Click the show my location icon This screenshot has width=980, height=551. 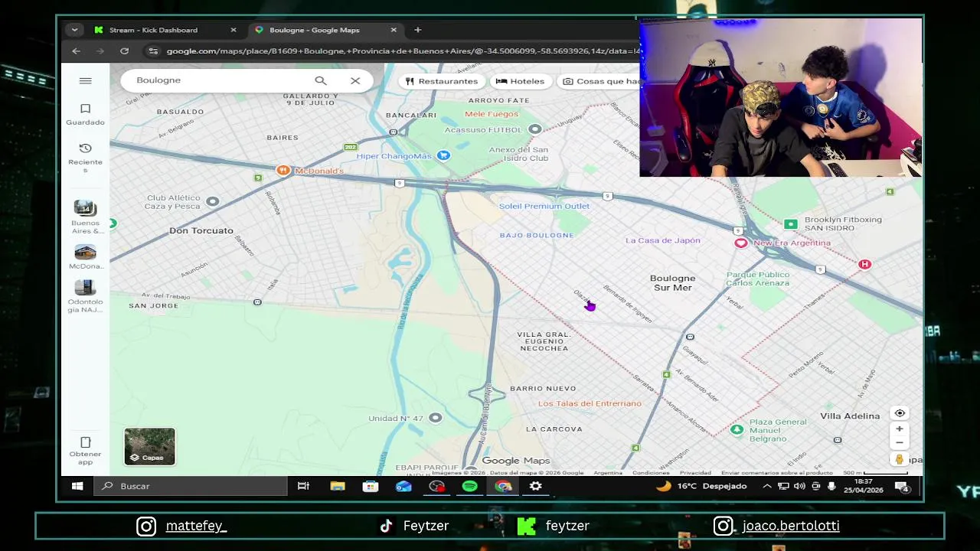[x=900, y=413]
